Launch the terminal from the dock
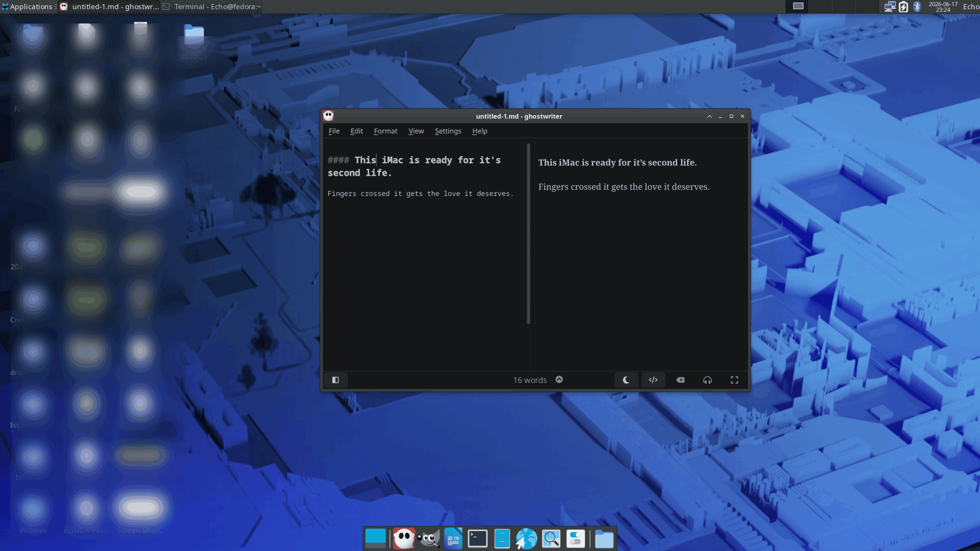Viewport: 980px width, 551px height. tap(478, 538)
